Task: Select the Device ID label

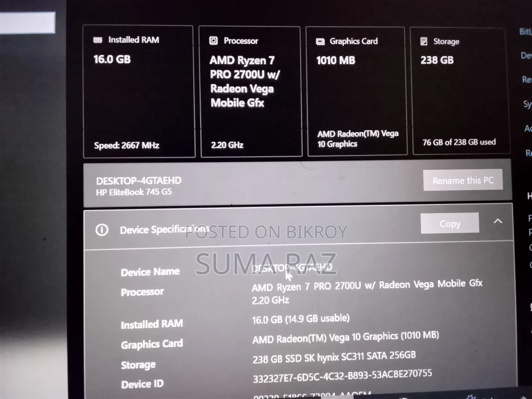Action: pos(142,384)
